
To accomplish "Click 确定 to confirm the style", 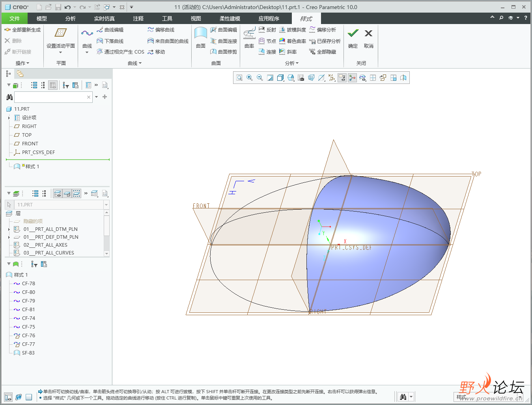I will click(353, 38).
